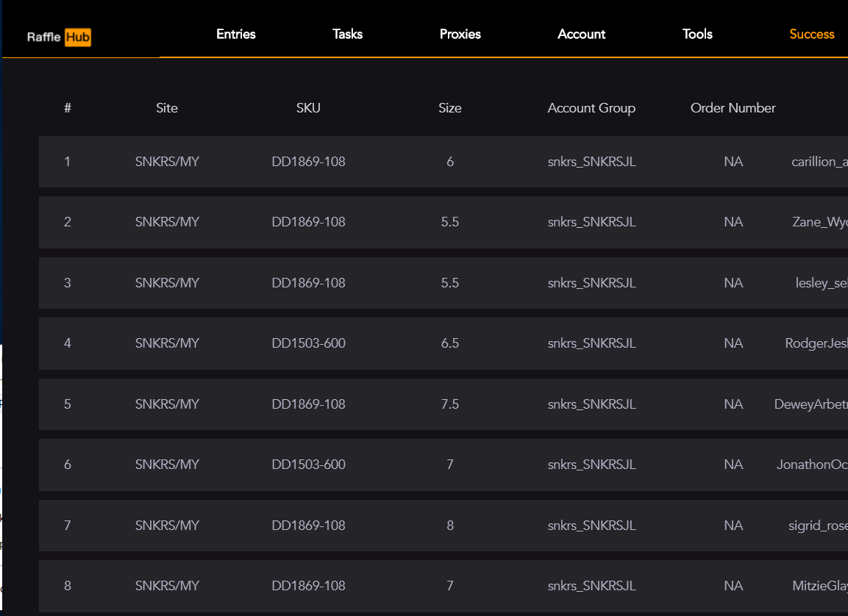Click SKU DD1869-108 in row 8
848x616 pixels.
[308, 586]
